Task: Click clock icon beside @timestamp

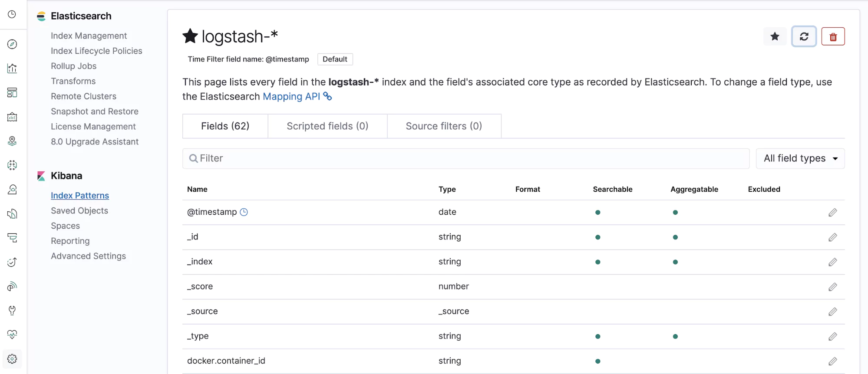Action: click(x=244, y=212)
